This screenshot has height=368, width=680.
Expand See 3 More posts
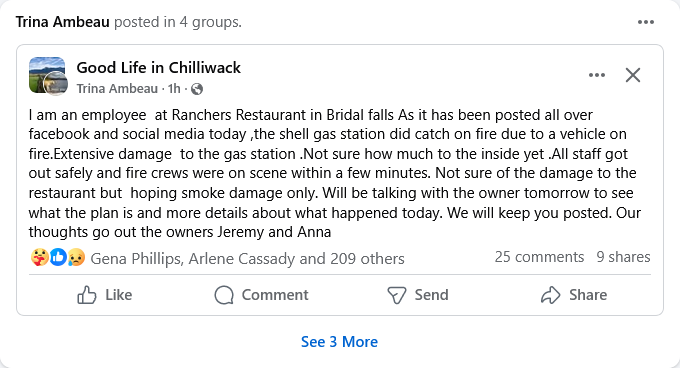pyautogui.click(x=340, y=342)
